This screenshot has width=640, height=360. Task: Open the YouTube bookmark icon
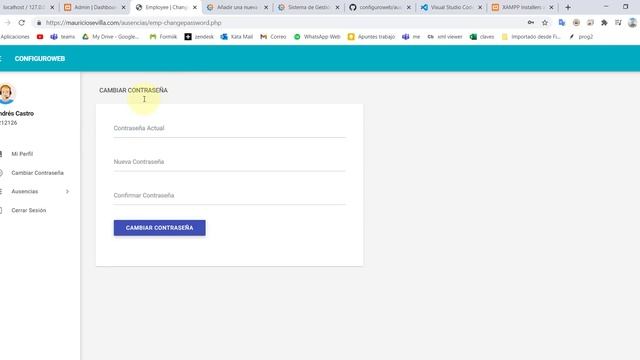tap(40, 37)
